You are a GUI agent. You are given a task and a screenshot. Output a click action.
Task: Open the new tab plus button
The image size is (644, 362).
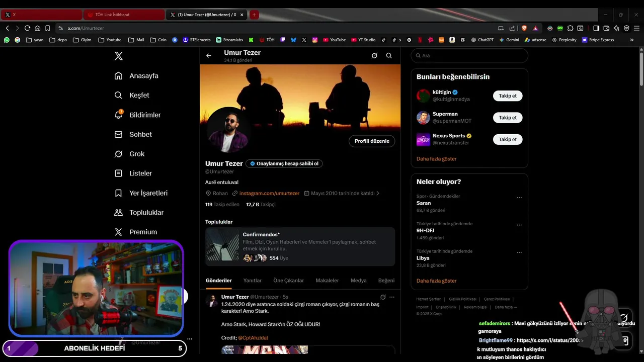[254, 15]
